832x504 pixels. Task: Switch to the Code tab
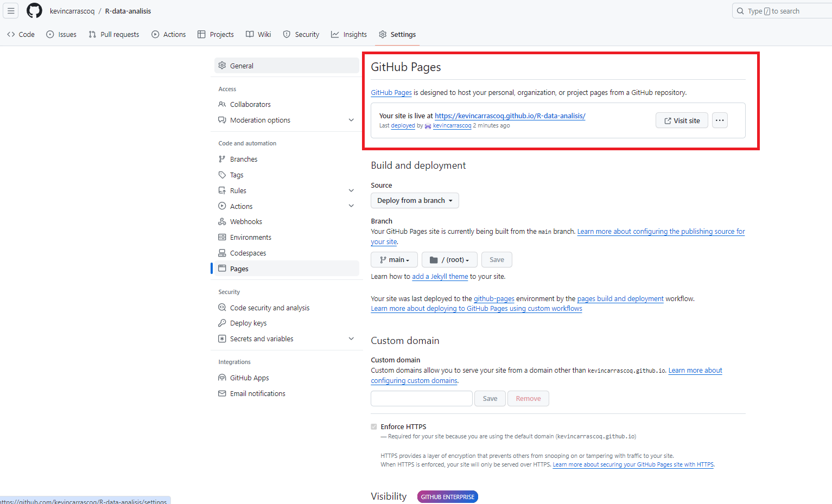(21, 34)
